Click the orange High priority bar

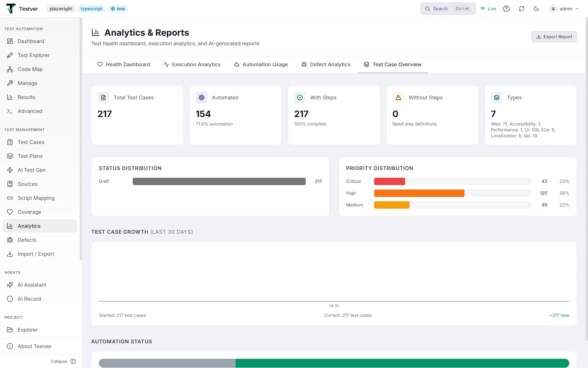pyautogui.click(x=419, y=193)
